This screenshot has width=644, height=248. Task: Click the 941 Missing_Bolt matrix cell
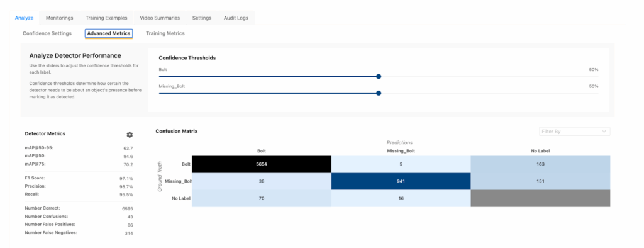(401, 181)
